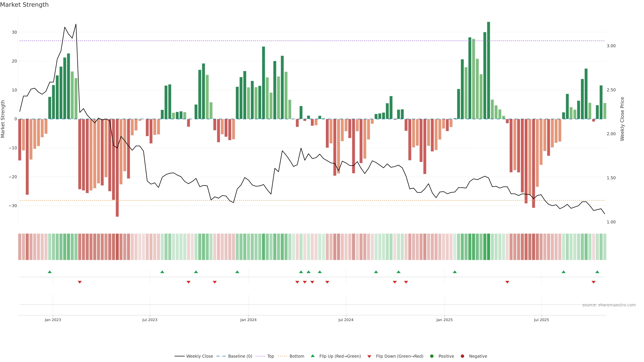Image resolution: width=644 pixels, height=362 pixels.
Task: Click the Jan 2024 x-axis label
Action: coord(248,320)
